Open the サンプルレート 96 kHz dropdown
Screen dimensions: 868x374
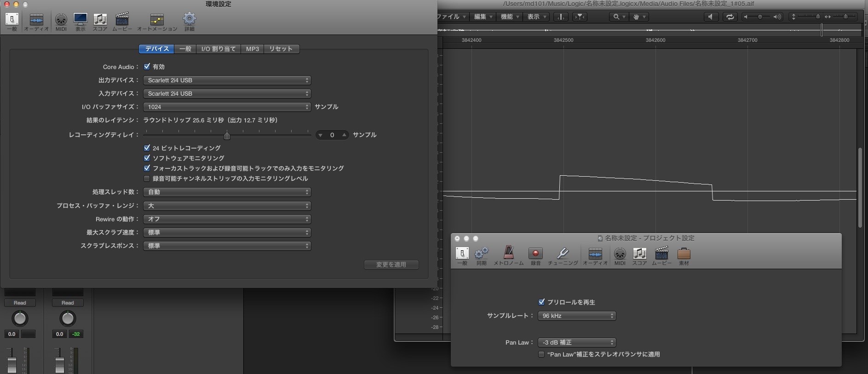point(577,316)
